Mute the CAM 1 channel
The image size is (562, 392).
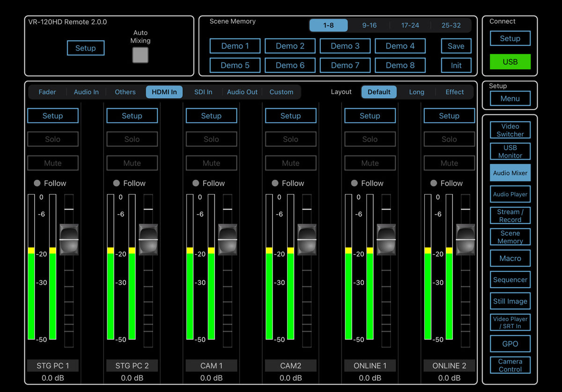pos(211,163)
